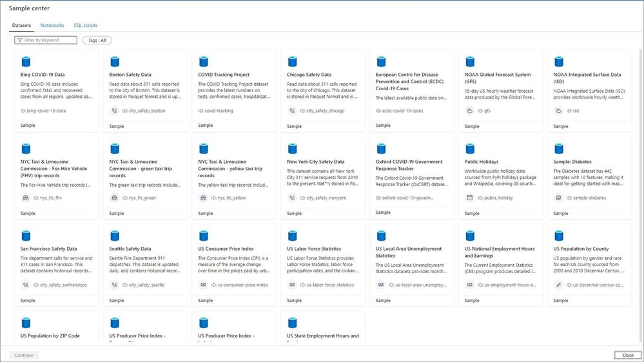This screenshot has height=362, width=644.
Task: Click the Bing COVID-19 Data title
Action: [x=43, y=75]
